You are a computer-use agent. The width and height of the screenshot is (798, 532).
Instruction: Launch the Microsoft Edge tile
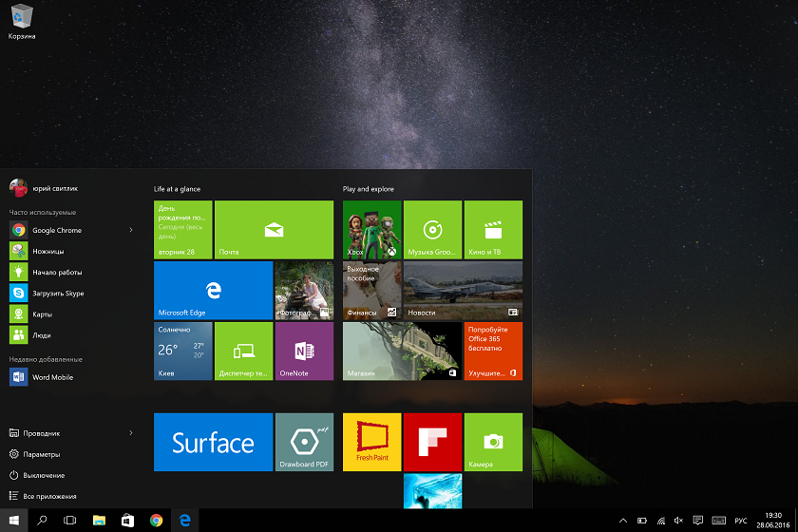click(x=213, y=290)
